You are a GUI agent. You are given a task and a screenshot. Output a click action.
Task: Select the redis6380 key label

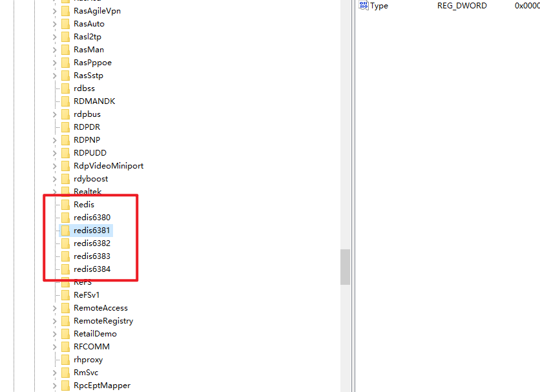pyautogui.click(x=92, y=218)
